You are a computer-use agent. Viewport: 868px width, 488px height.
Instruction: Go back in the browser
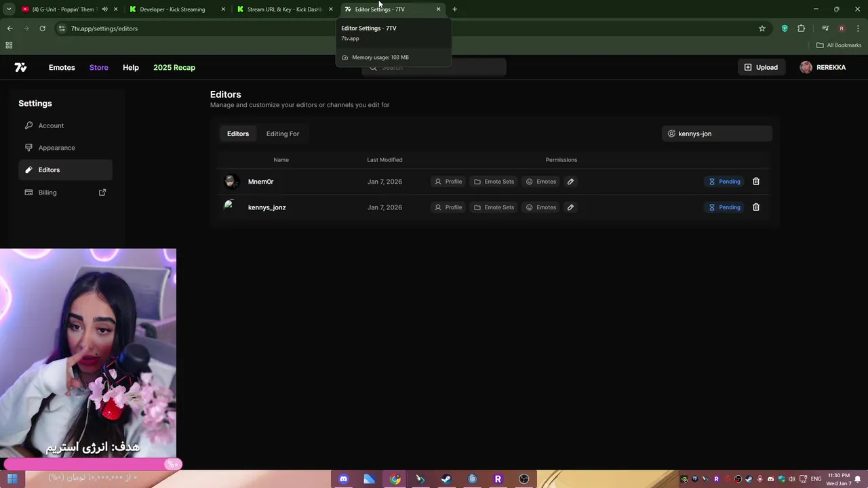pos(9,28)
